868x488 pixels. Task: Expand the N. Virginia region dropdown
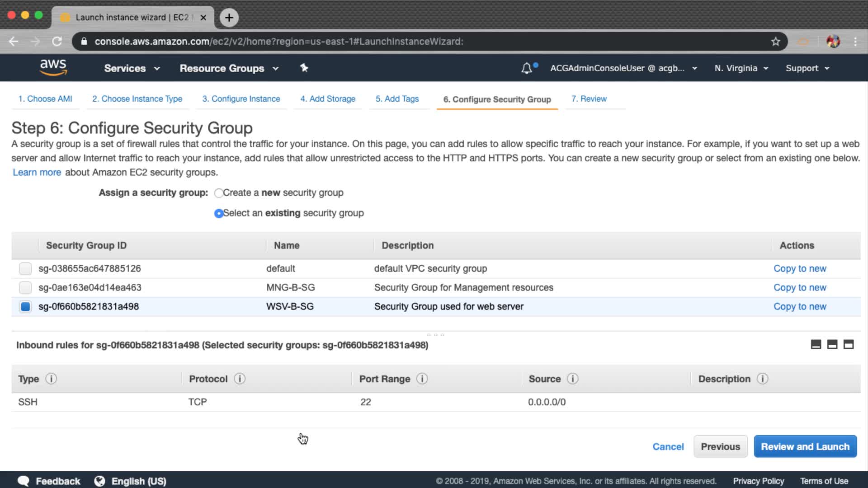(741, 68)
